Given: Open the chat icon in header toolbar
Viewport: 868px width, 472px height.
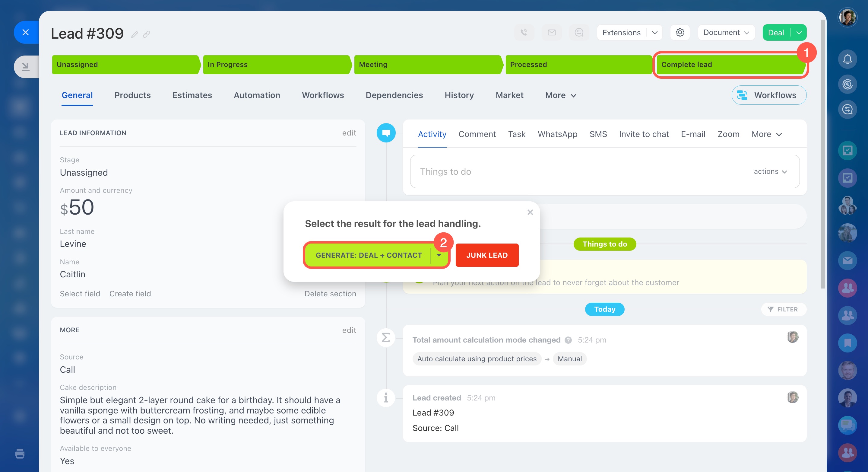Looking at the screenshot, I should tap(579, 32).
